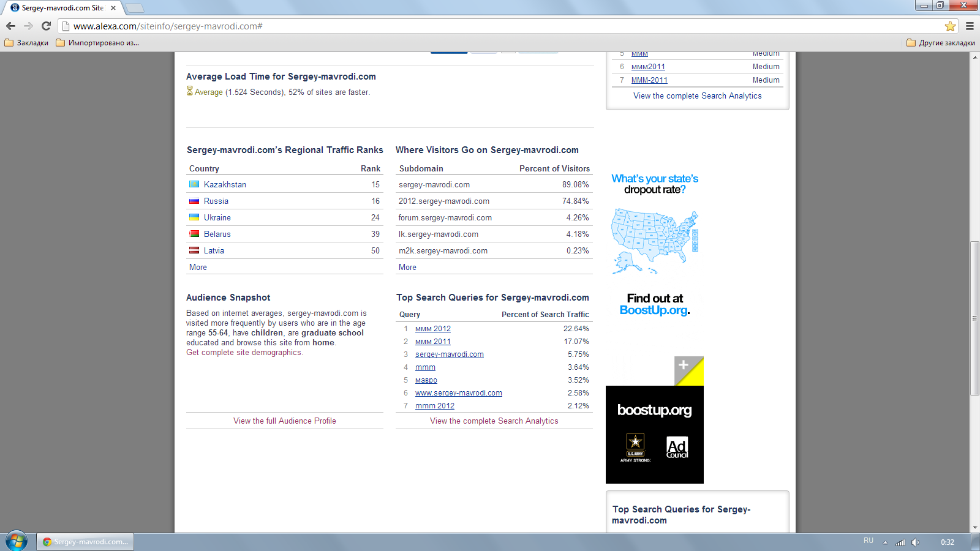Click the Ukraine flag icon

(x=194, y=217)
